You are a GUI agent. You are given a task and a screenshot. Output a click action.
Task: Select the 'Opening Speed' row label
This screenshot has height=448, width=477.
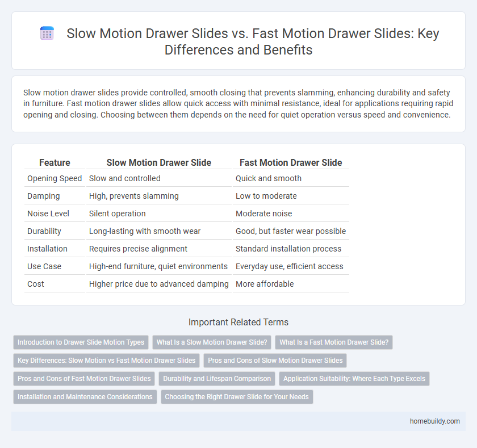click(x=55, y=178)
